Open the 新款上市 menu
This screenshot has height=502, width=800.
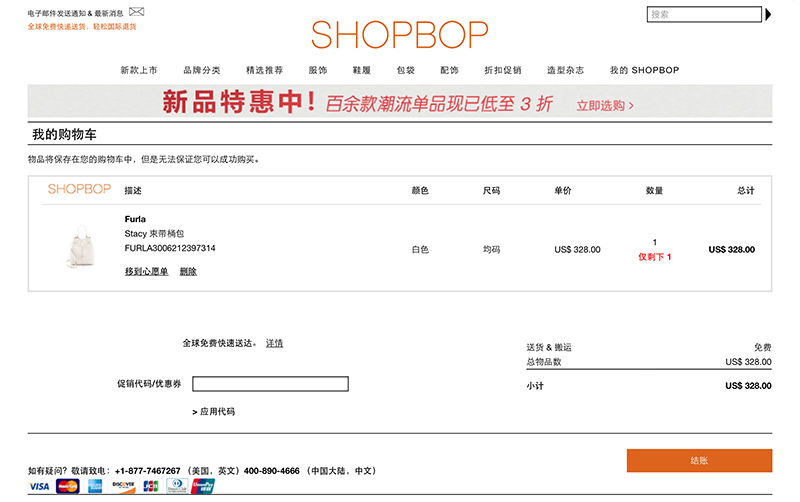point(139,70)
